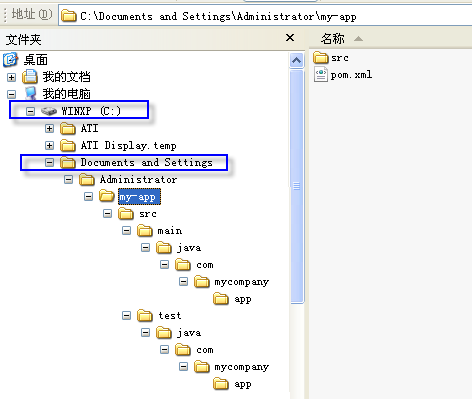Viewport: 472px width, 399px height.
Task: Select the ATI folder icon in tree
Action: 68,128
